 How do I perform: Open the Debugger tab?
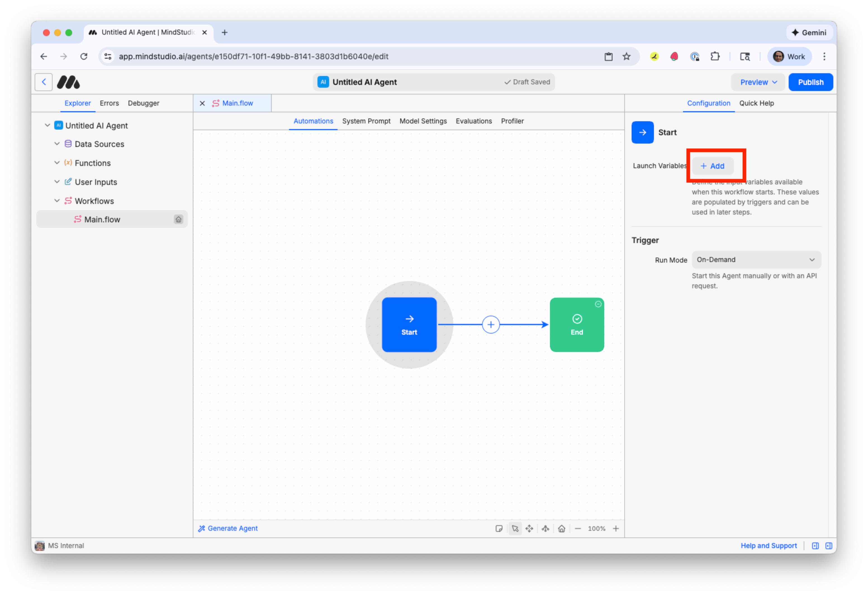tap(143, 103)
